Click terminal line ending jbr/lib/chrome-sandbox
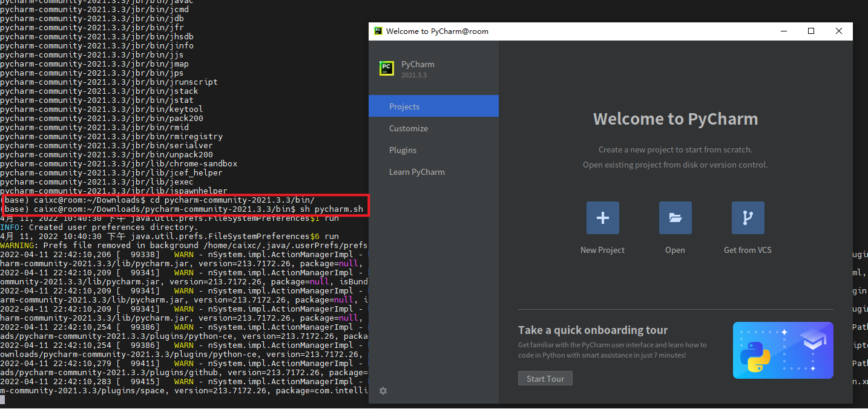The image size is (868, 409). coord(119,164)
